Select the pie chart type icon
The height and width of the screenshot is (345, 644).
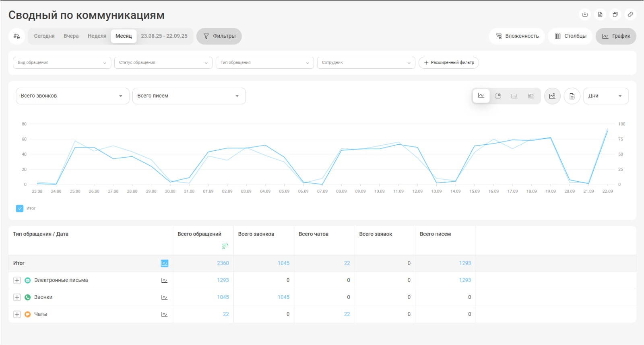click(498, 96)
